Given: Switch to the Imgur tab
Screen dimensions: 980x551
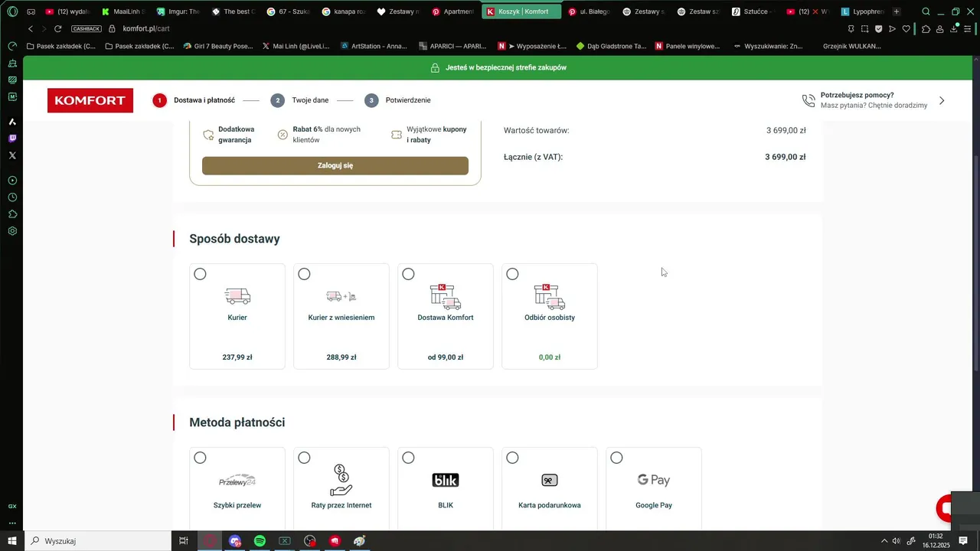Looking at the screenshot, I should click(x=178, y=11).
